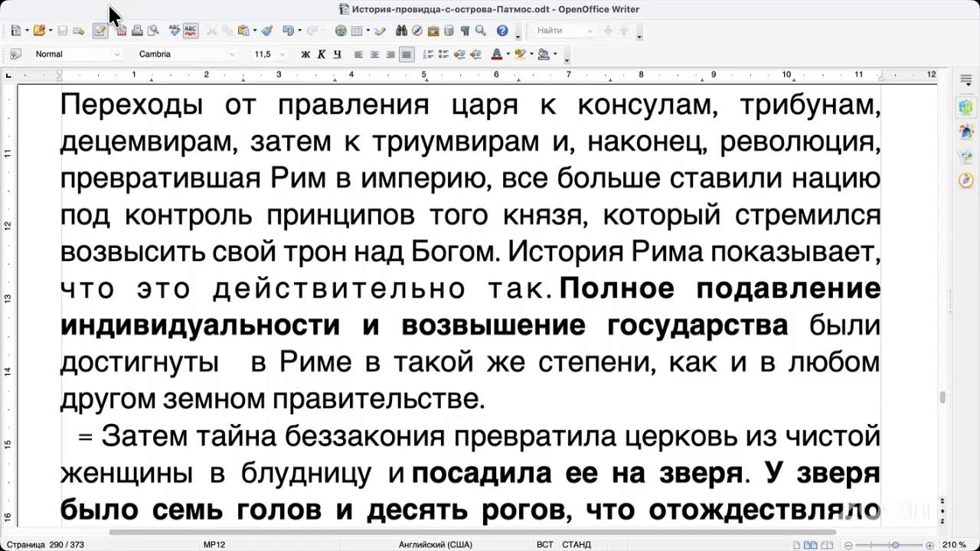Apply the yellow Highlighting color swatch
Screen dimensions: 980x551
click(520, 54)
